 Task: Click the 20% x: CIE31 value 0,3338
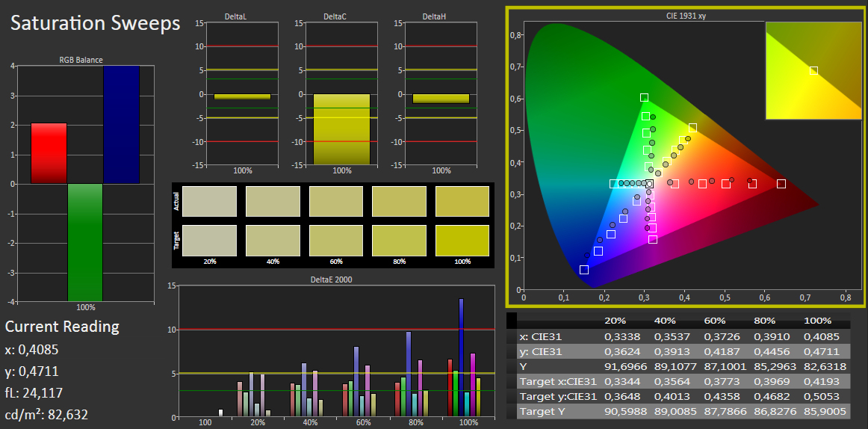click(x=619, y=336)
